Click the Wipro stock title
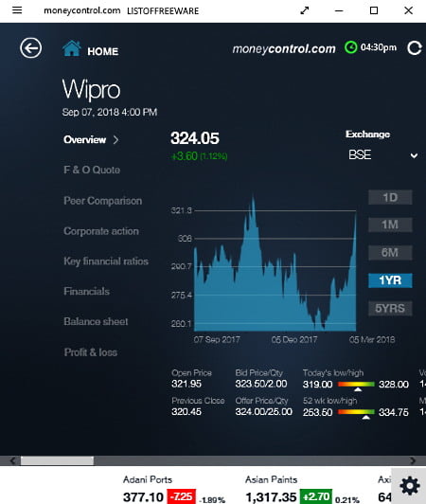 (x=91, y=89)
